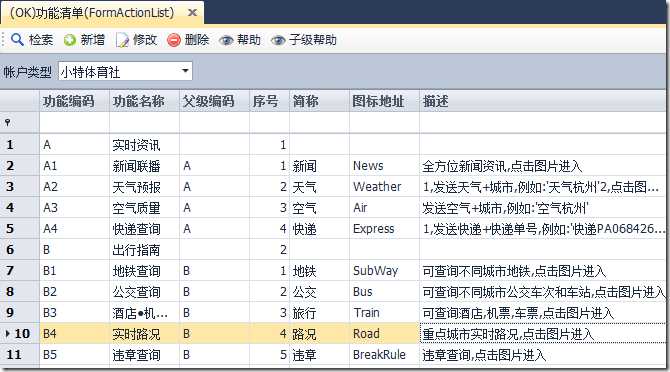670x372 pixels.
Task: Select row header number 1
Action: point(19,145)
